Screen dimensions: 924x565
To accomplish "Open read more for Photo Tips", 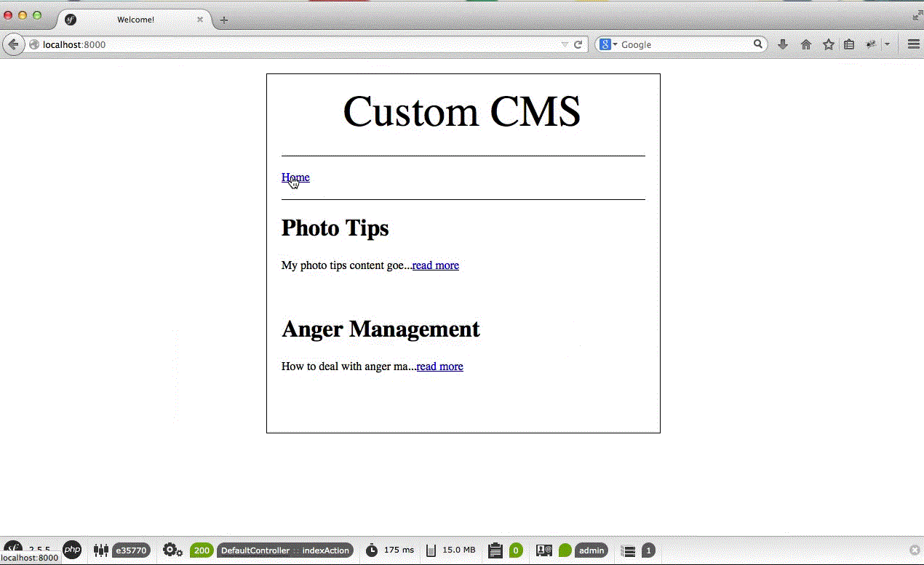I will point(436,265).
